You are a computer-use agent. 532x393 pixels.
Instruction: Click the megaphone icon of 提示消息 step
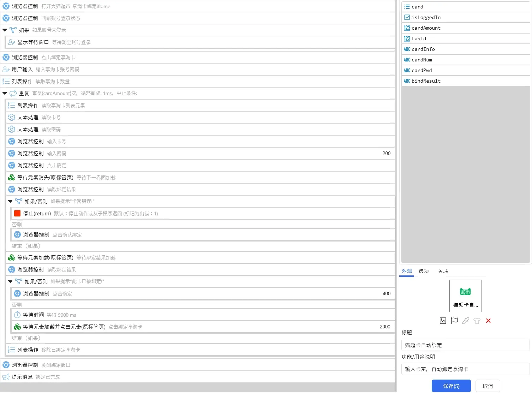click(x=6, y=377)
